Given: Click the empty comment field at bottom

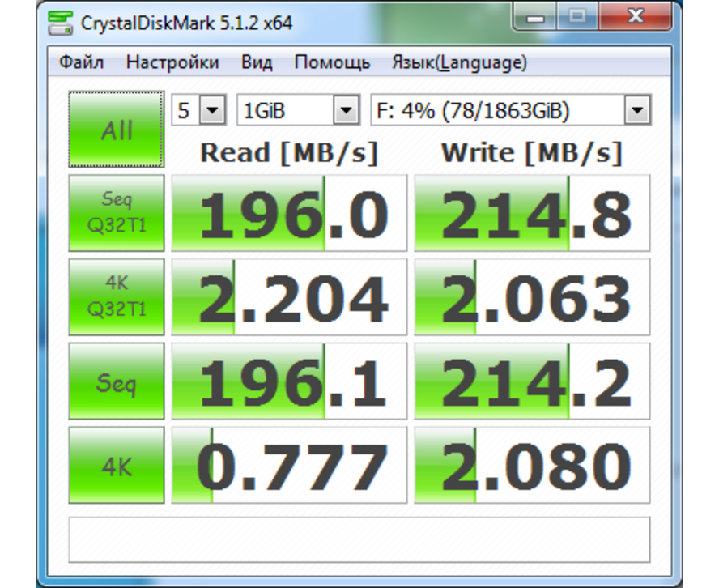Looking at the screenshot, I should [x=359, y=539].
